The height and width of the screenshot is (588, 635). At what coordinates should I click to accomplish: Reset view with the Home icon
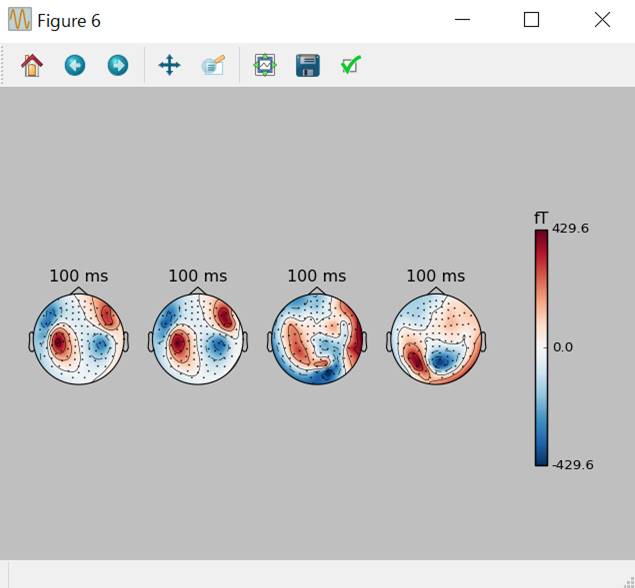click(32, 66)
